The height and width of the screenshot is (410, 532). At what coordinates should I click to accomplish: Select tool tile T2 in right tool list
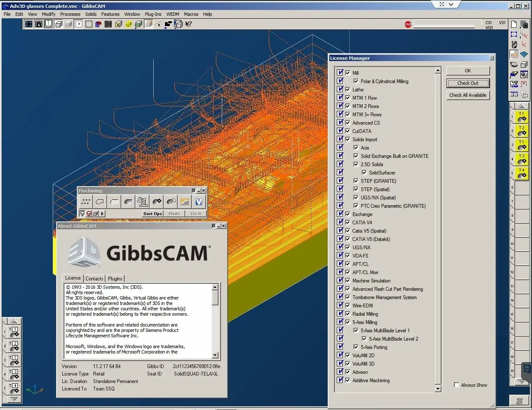[522, 131]
